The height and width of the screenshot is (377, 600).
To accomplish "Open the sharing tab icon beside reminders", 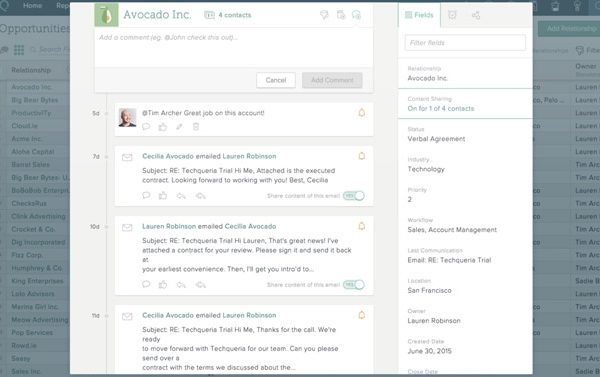I will point(476,15).
